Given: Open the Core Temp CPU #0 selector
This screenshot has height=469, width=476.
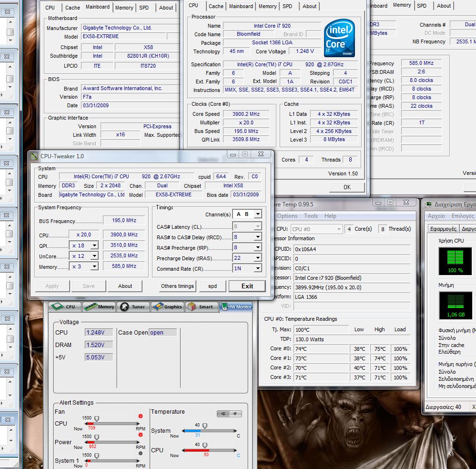Looking at the screenshot, I should coord(317,229).
